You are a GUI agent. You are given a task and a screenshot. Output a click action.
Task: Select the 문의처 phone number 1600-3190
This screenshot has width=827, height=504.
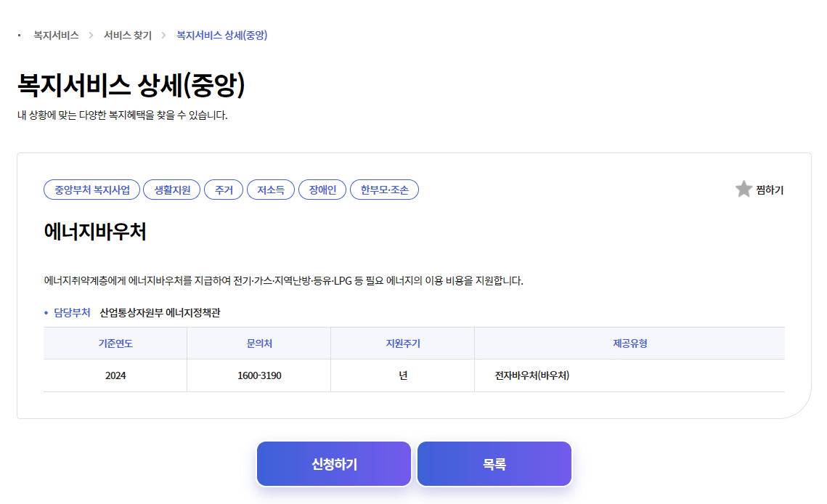pos(258,375)
